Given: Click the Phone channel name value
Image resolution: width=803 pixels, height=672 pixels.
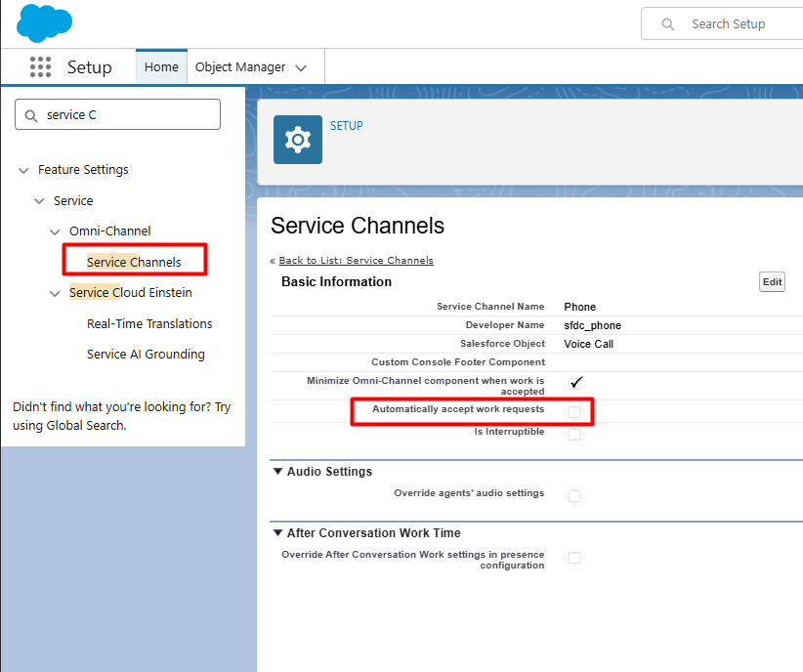Looking at the screenshot, I should pos(579,307).
